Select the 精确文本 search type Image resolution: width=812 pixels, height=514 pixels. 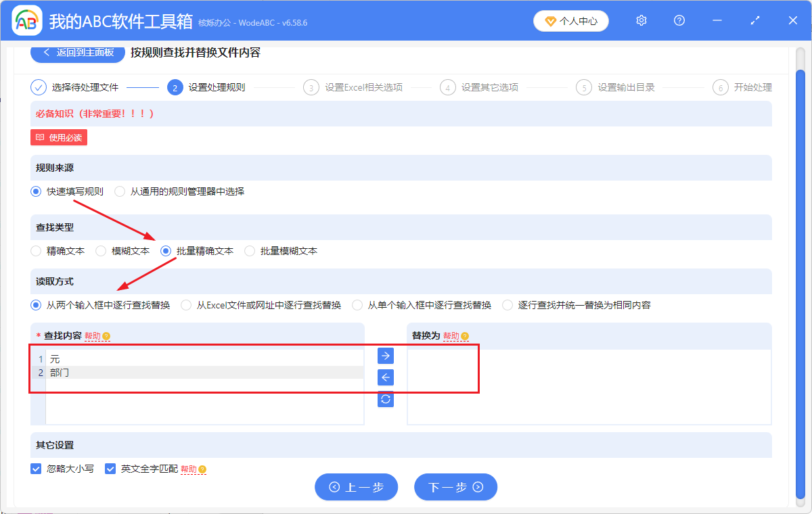pos(35,250)
